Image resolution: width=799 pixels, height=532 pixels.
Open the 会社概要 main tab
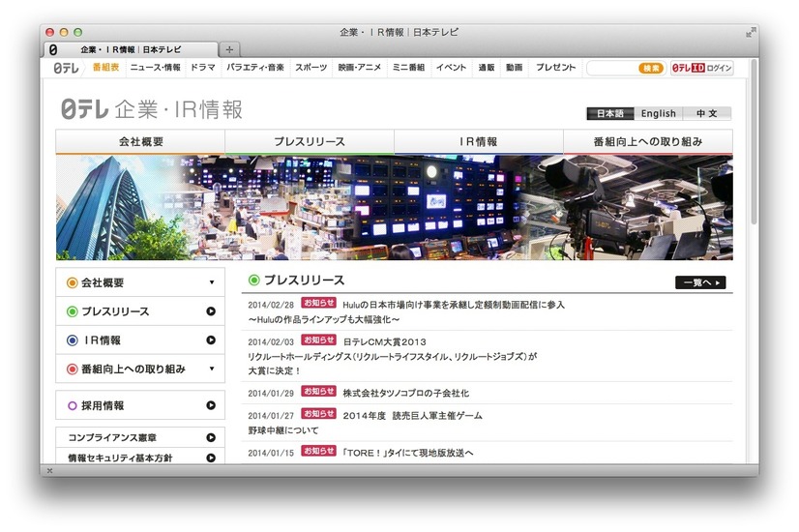(140, 141)
